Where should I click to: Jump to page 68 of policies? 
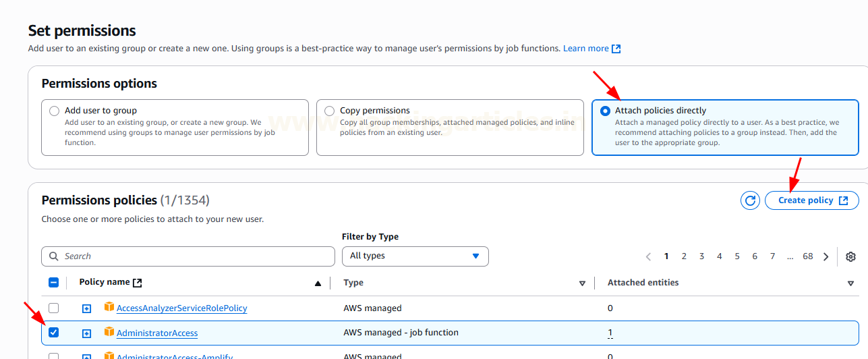coord(808,256)
